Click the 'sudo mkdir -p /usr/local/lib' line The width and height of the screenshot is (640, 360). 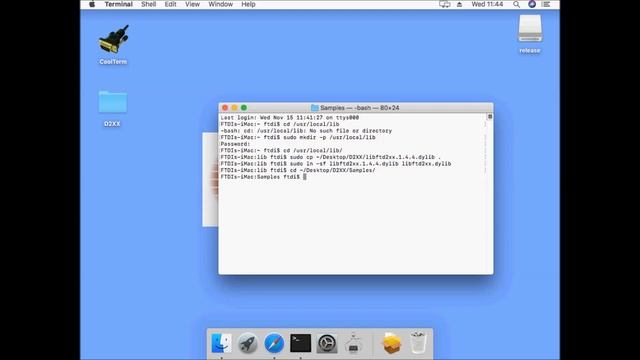(298, 138)
